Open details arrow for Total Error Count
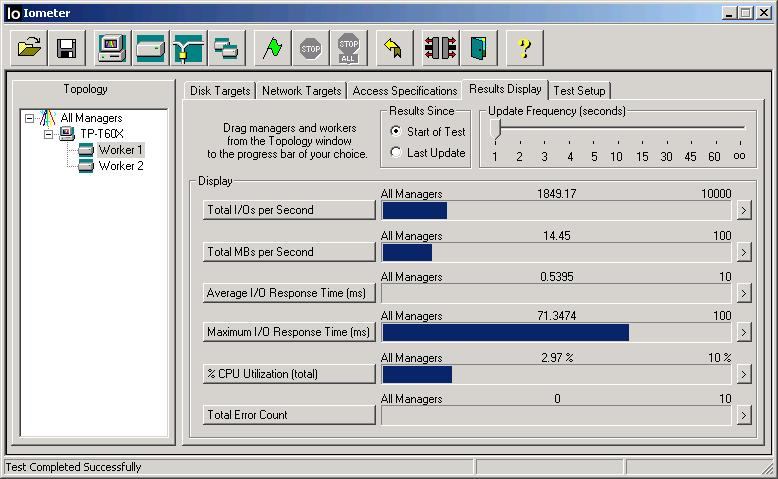Viewport: 778px width, 479px height. [743, 415]
